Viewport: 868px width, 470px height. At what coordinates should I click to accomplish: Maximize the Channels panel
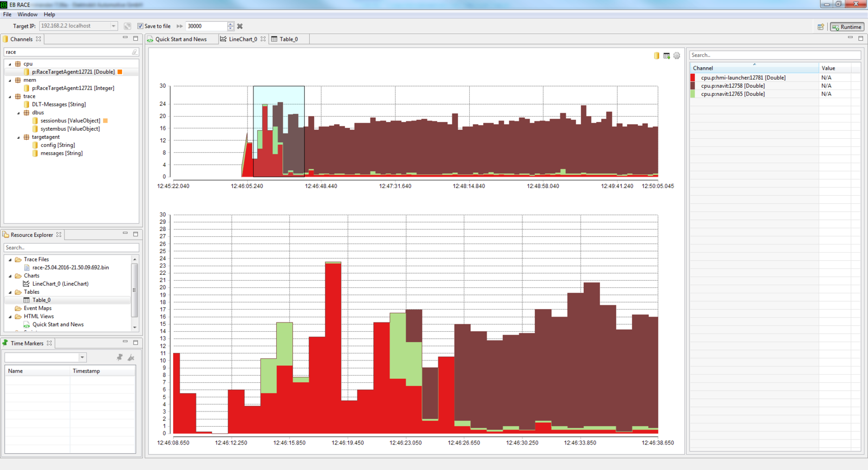click(136, 38)
